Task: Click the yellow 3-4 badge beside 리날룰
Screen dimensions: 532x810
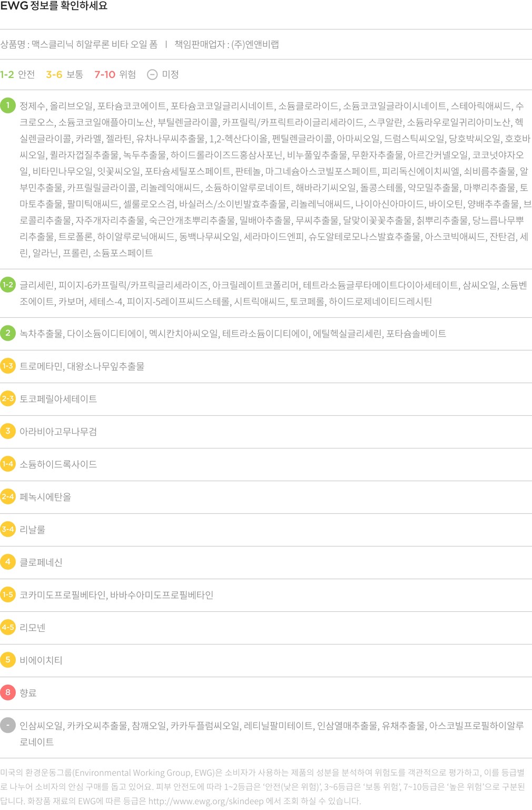Action: pyautogui.click(x=8, y=529)
